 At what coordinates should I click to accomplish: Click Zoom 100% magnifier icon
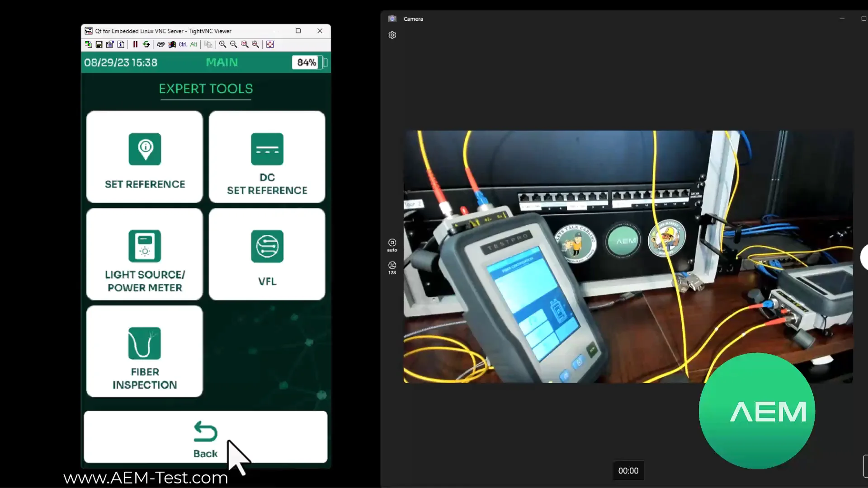[245, 44]
